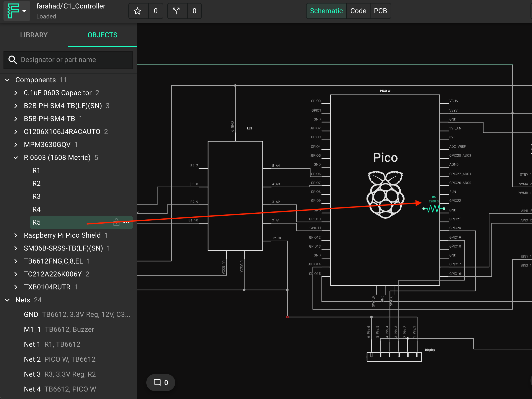The height and width of the screenshot is (399, 532).
Task: Click the VBUS pin label
Action: [454, 101]
